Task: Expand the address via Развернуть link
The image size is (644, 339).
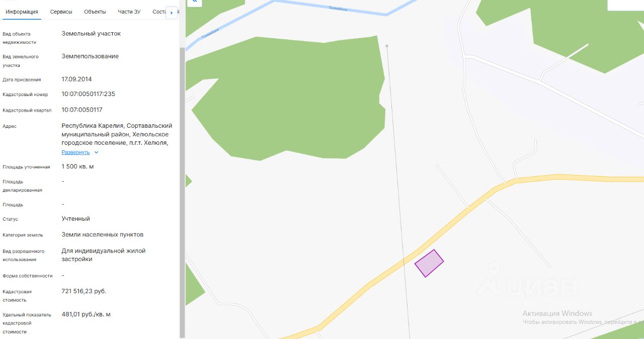Action: [75, 152]
